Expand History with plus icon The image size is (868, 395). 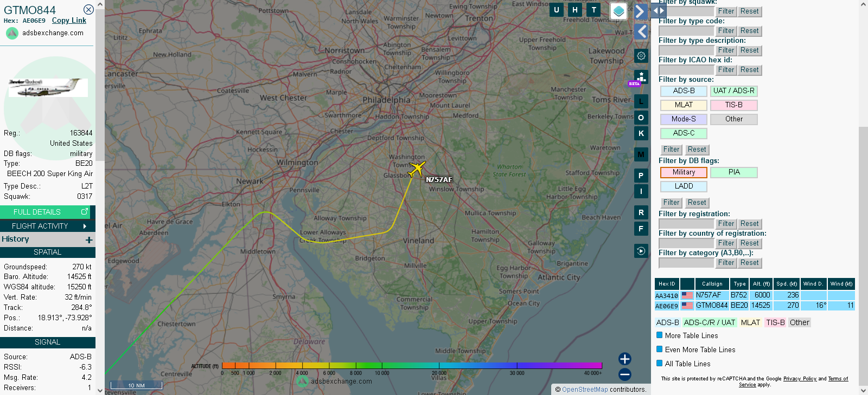pyautogui.click(x=89, y=239)
